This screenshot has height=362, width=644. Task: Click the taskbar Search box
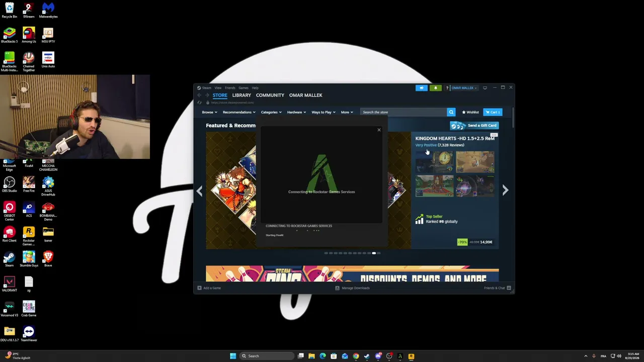pyautogui.click(x=267, y=356)
